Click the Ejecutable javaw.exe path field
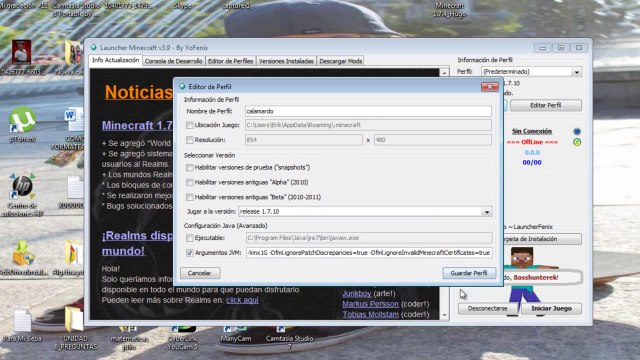Screen dimensions: 640x360 tap(369, 238)
